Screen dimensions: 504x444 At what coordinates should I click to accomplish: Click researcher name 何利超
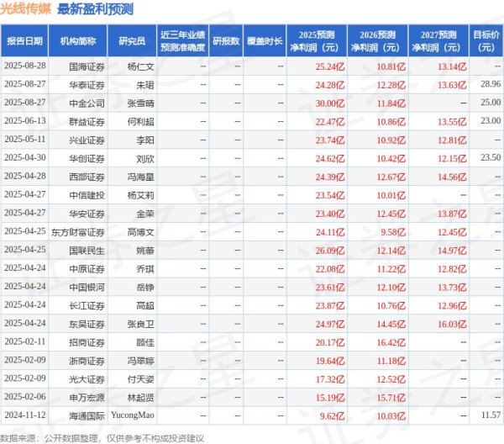click(x=141, y=122)
